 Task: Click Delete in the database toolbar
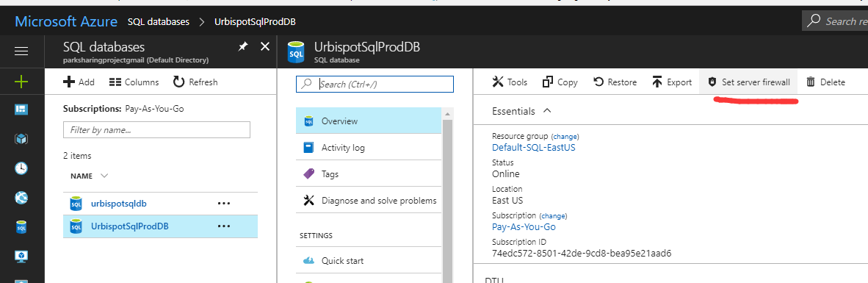pyautogui.click(x=825, y=82)
